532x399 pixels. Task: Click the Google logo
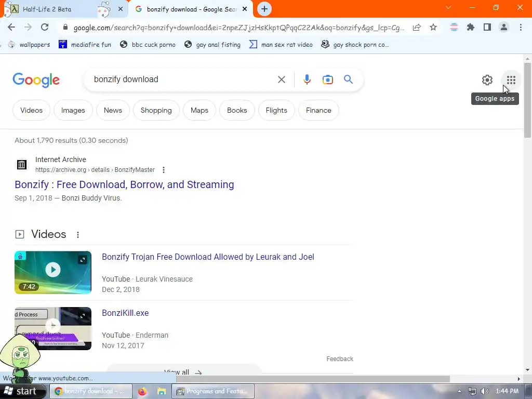(36, 80)
